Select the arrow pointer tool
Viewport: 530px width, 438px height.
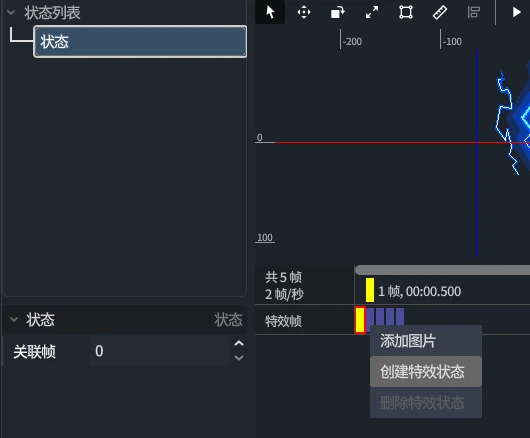pos(270,12)
